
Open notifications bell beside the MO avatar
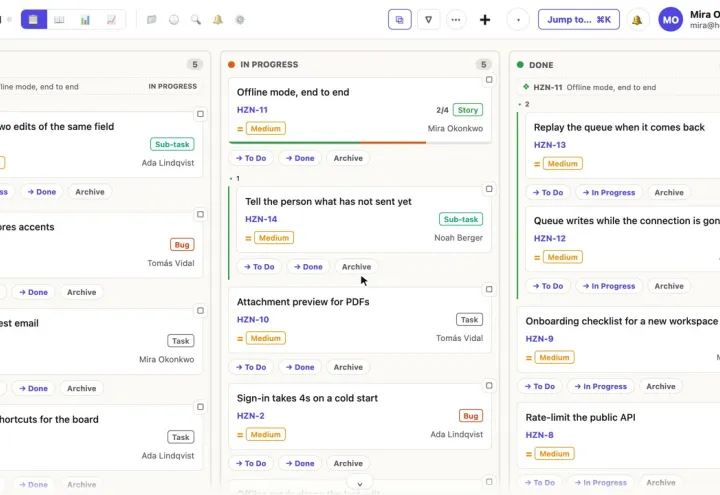click(x=637, y=20)
